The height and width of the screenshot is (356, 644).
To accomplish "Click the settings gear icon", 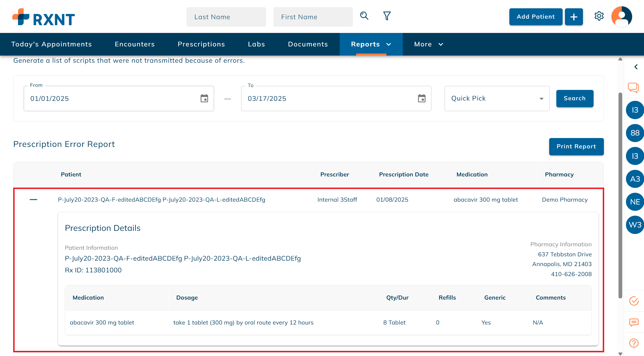I will (x=599, y=16).
